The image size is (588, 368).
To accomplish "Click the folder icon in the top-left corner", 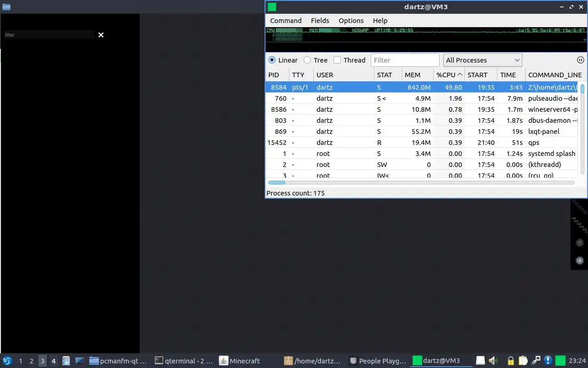I will coord(6,7).
